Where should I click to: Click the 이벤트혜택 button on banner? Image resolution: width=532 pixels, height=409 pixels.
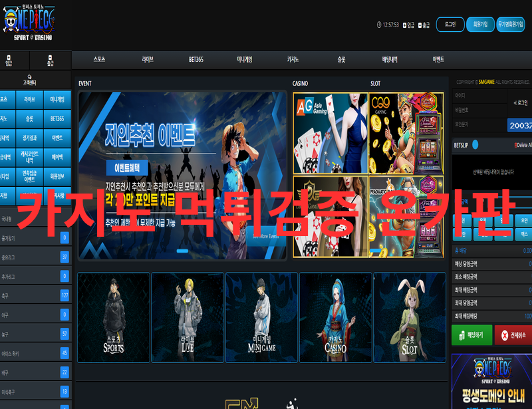[127, 168]
